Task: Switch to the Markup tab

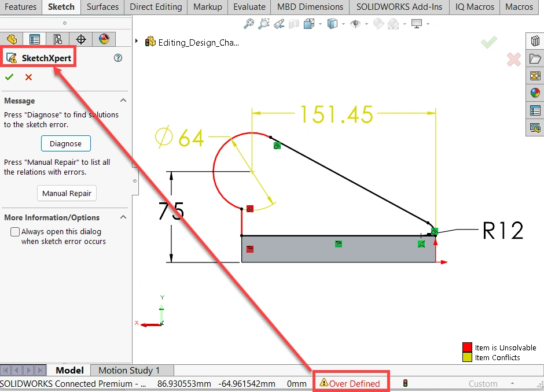Action: (x=207, y=6)
